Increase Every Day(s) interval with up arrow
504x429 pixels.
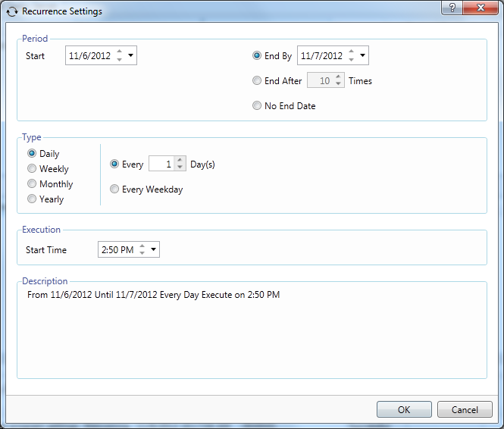pos(179,160)
